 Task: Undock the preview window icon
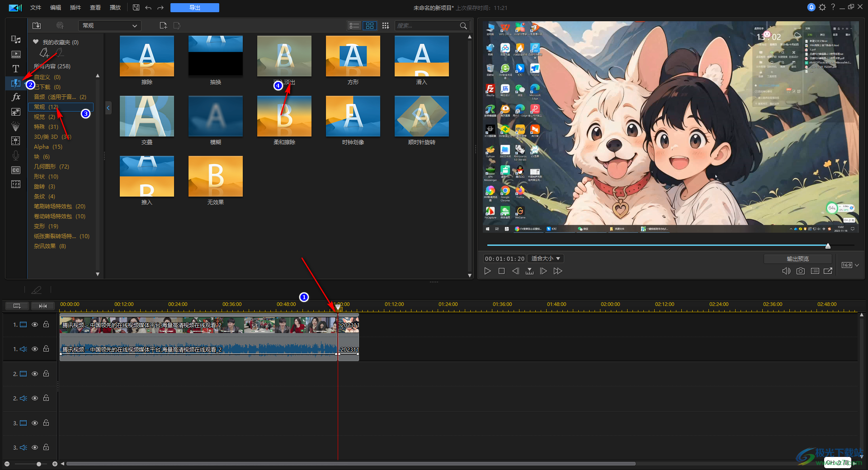coord(828,271)
